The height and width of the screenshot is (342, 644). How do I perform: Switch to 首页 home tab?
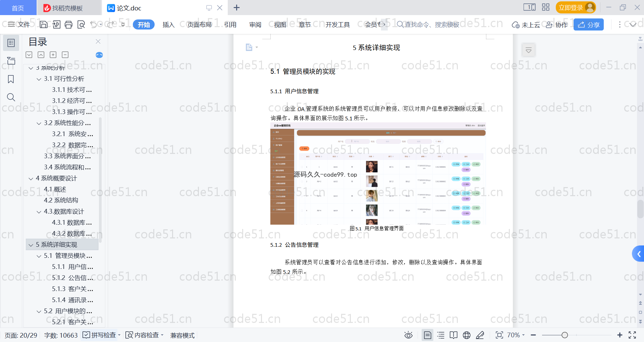(18, 8)
